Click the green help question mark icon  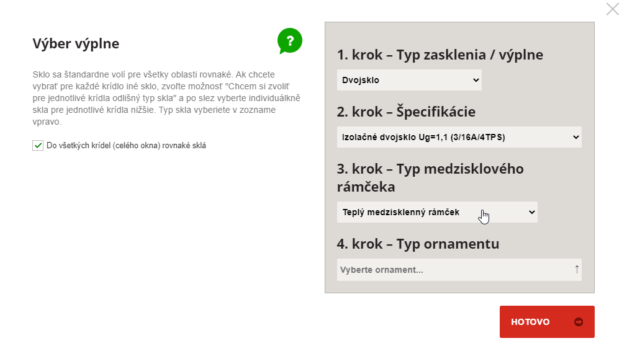tap(289, 41)
